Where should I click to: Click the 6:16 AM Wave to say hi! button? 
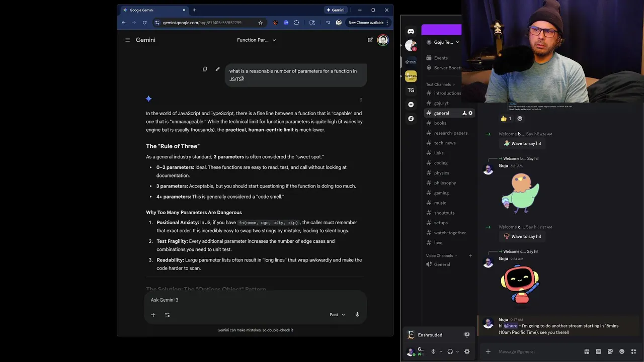pyautogui.click(x=522, y=143)
